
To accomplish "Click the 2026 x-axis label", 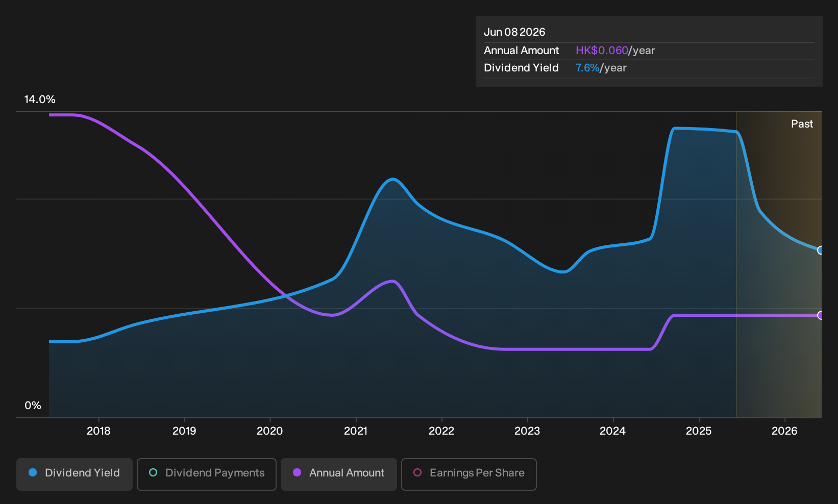I will coord(784,431).
